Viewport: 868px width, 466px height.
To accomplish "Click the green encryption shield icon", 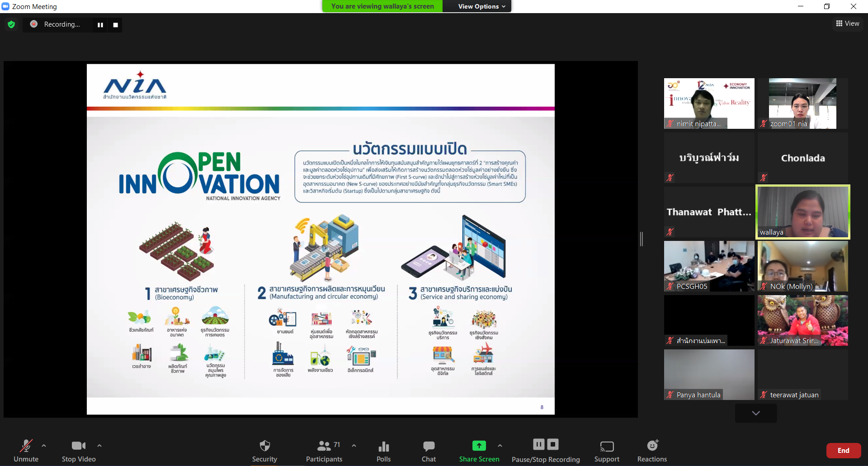I will [x=12, y=24].
